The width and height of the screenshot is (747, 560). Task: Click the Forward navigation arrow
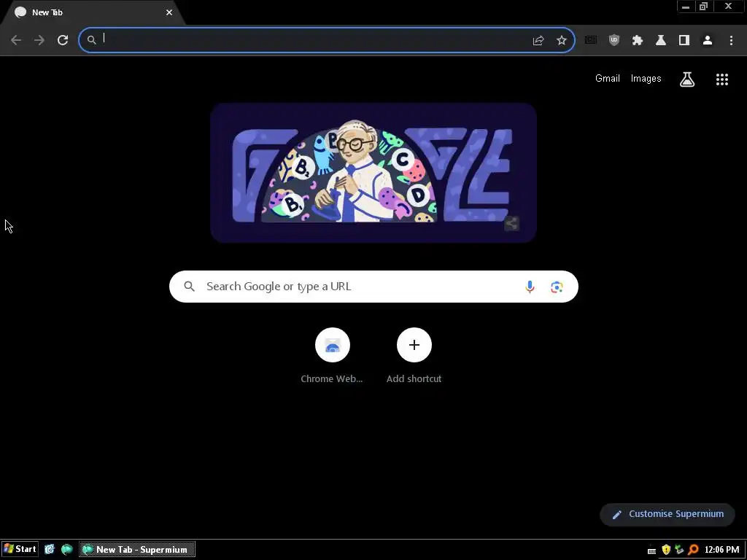coord(39,40)
